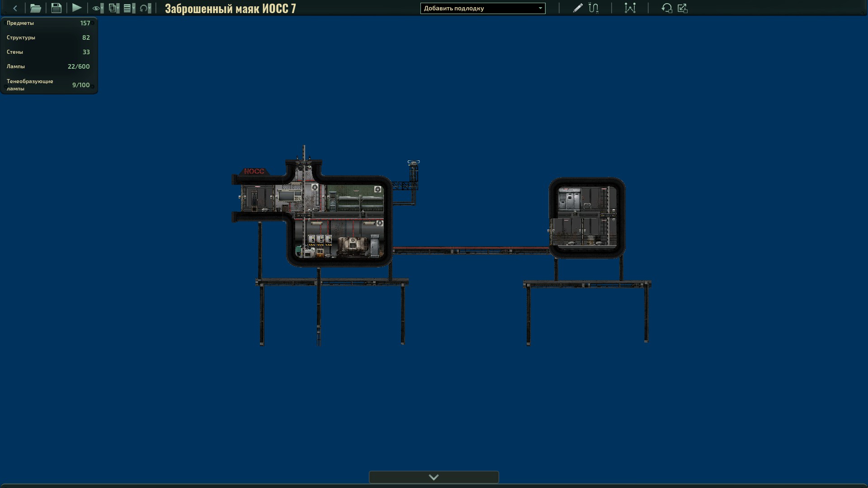Click 'Тенеобразующие лампы' 9/100 row
The height and width of the screenshot is (488, 868).
point(48,85)
